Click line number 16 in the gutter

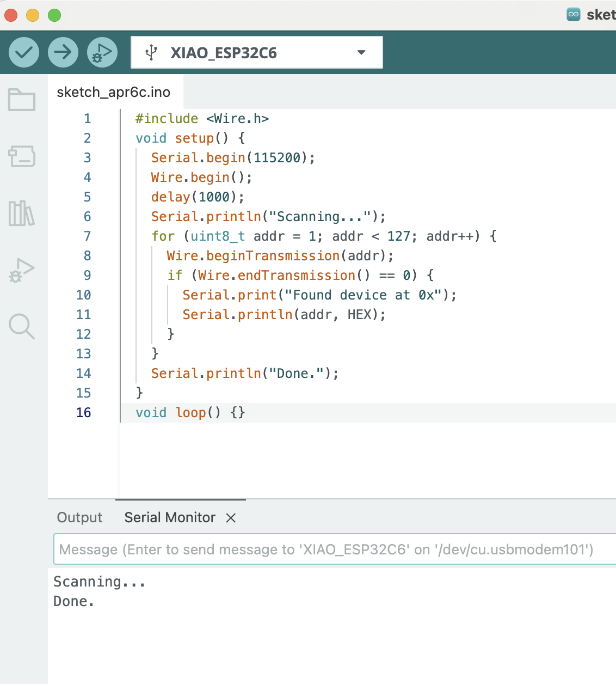click(84, 413)
